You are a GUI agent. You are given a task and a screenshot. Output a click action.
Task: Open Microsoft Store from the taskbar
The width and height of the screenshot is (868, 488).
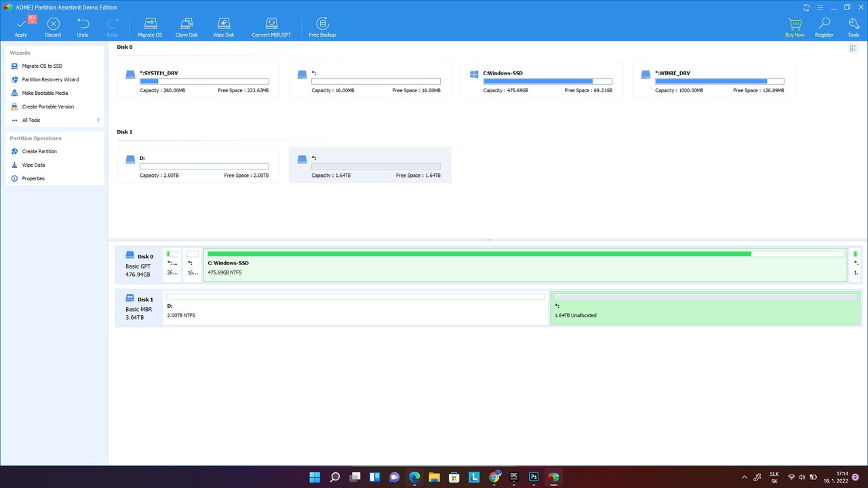coord(454,476)
